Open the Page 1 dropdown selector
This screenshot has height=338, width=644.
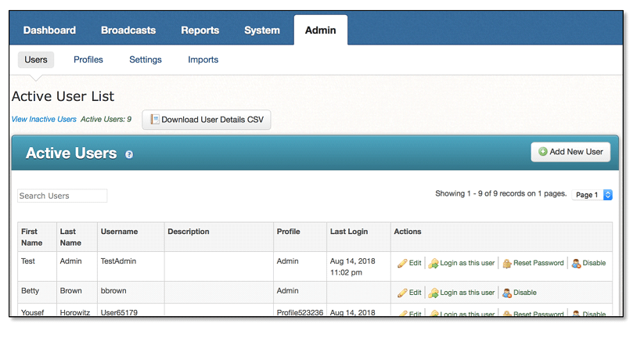click(x=592, y=195)
